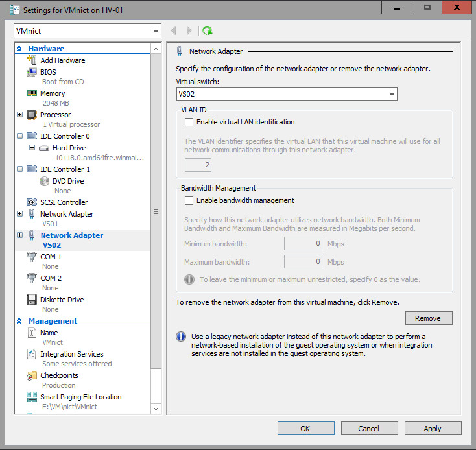Select the Integration Services item
This screenshot has width=476, height=450.
click(x=71, y=354)
